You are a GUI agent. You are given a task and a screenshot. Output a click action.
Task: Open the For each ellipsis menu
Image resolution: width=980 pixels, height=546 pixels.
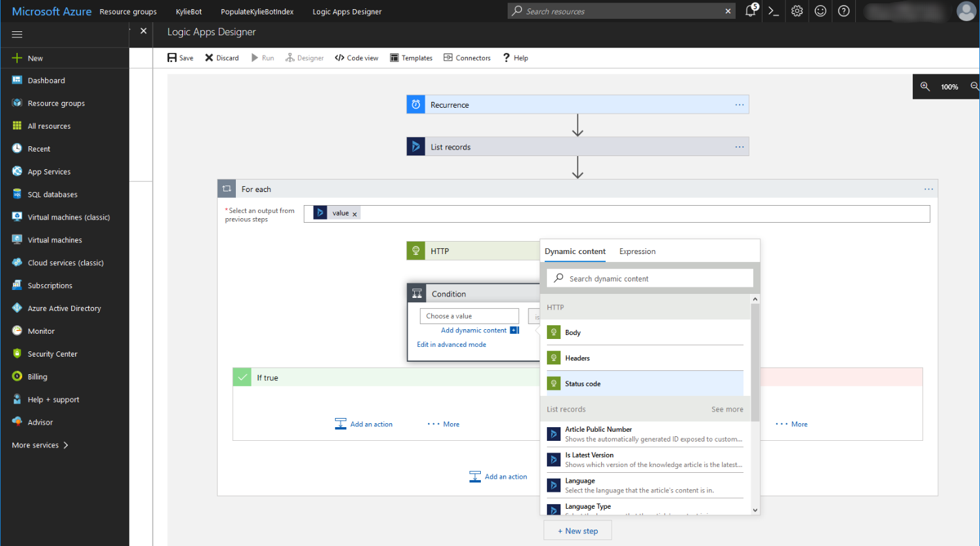(x=928, y=189)
